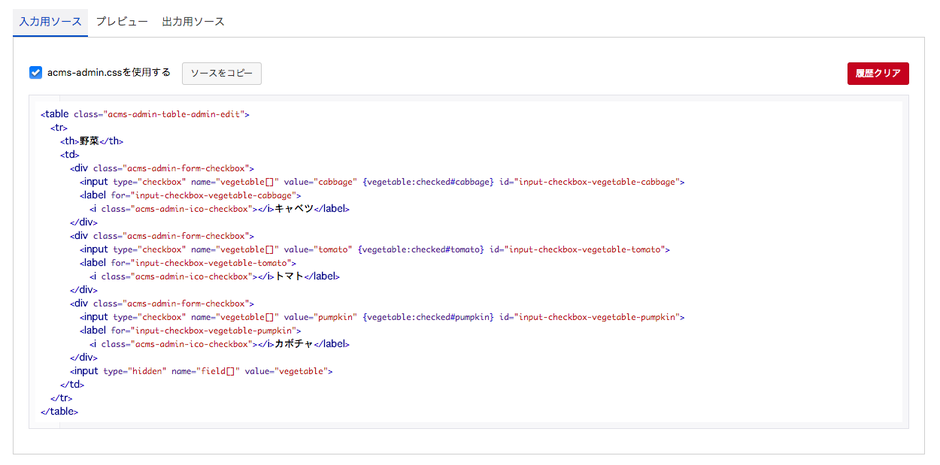The image size is (940, 465).
Task: Click the input line with value "pumpkin"
Action: click(380, 316)
